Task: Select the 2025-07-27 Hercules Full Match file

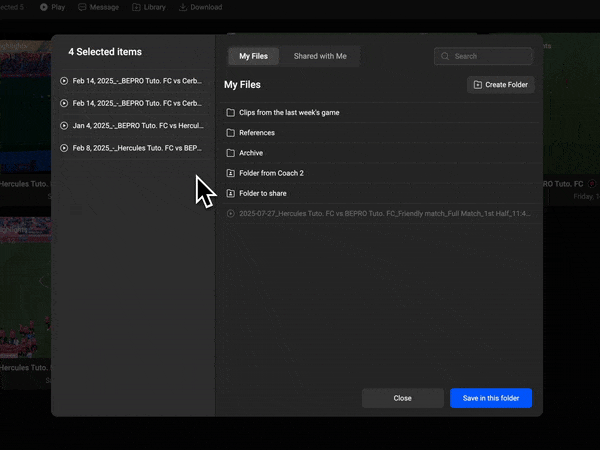Action: tap(380, 213)
